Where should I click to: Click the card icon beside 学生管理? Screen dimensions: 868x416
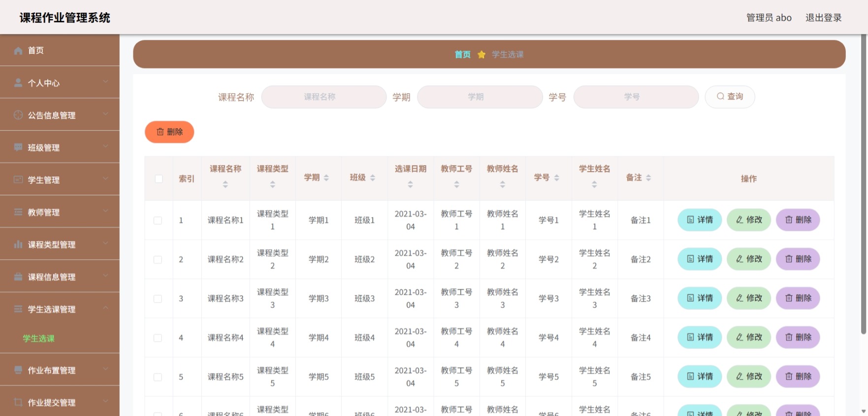18,180
